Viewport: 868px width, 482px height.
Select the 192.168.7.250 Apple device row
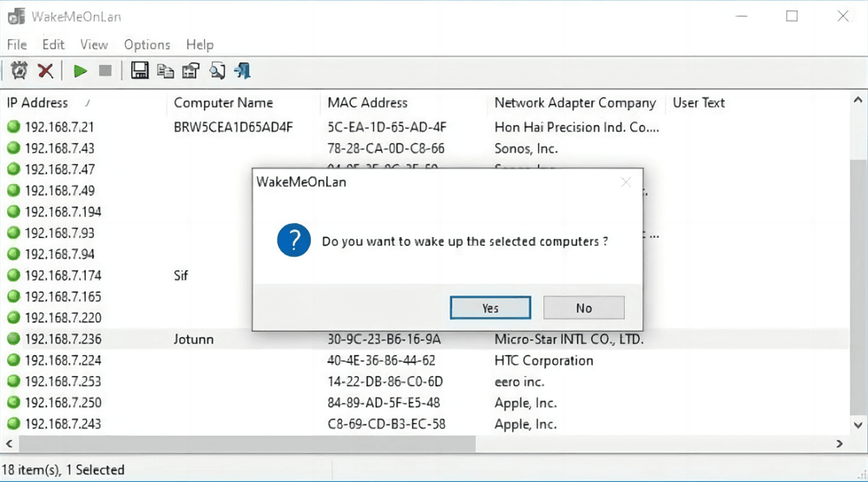(62, 403)
